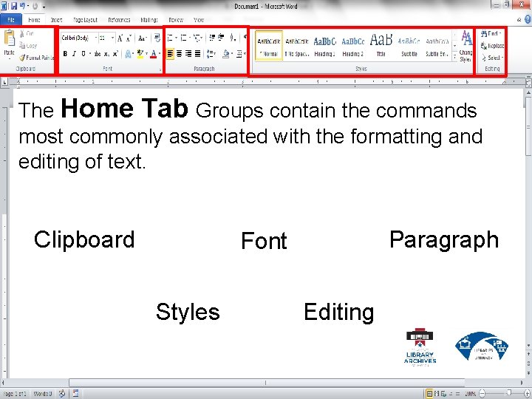This screenshot has width=532, height=399.
Task: Switch to the References tab
Action: coord(119,20)
